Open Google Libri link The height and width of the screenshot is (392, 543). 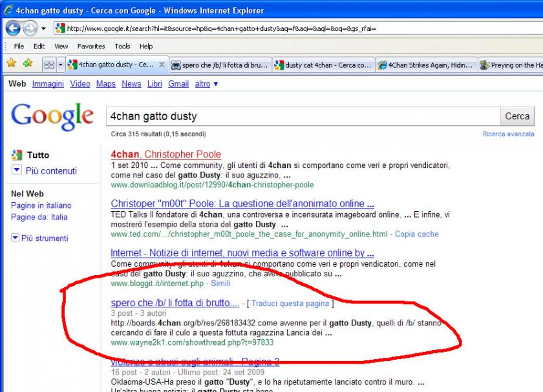(154, 84)
